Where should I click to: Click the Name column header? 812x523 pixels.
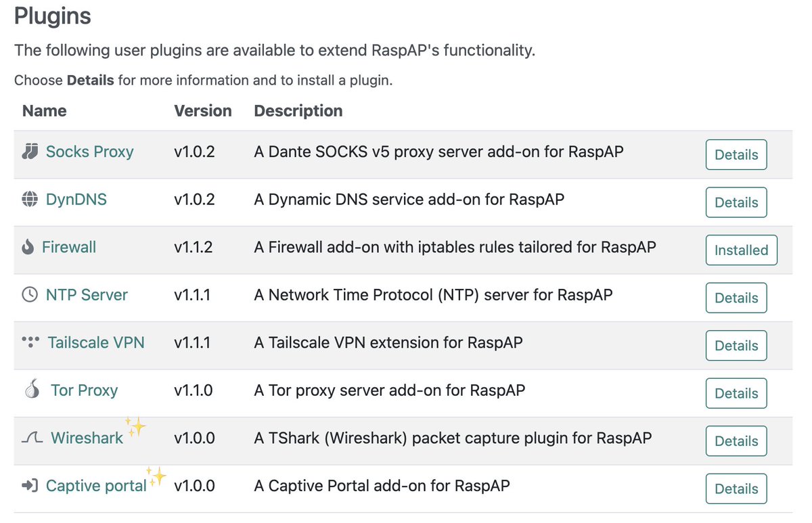pyautogui.click(x=45, y=110)
